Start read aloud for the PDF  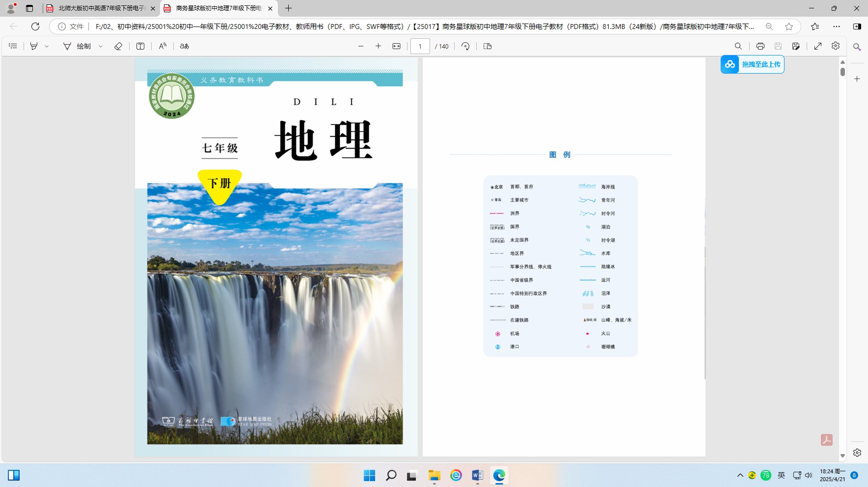pyautogui.click(x=163, y=46)
